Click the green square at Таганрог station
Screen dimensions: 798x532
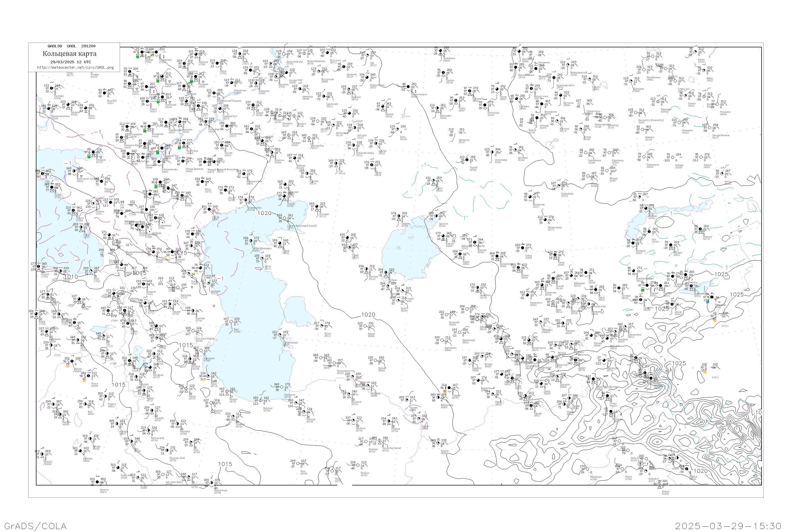click(x=89, y=157)
